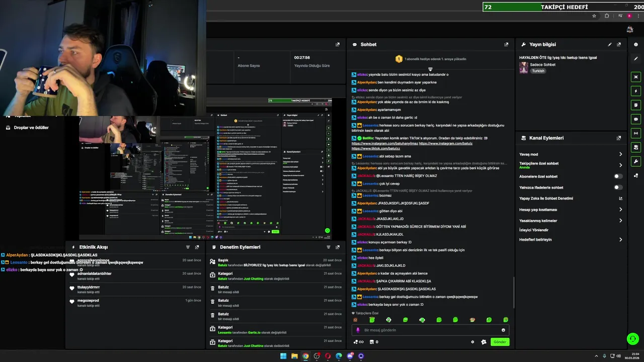Click the Turkish language tag
644x362 pixels.
click(538, 71)
